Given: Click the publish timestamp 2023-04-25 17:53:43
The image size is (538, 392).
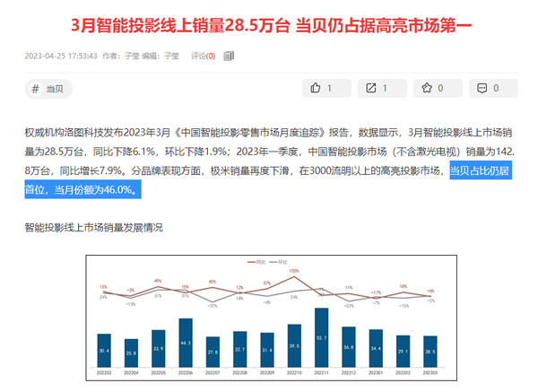Looking at the screenshot, I should (x=61, y=56).
